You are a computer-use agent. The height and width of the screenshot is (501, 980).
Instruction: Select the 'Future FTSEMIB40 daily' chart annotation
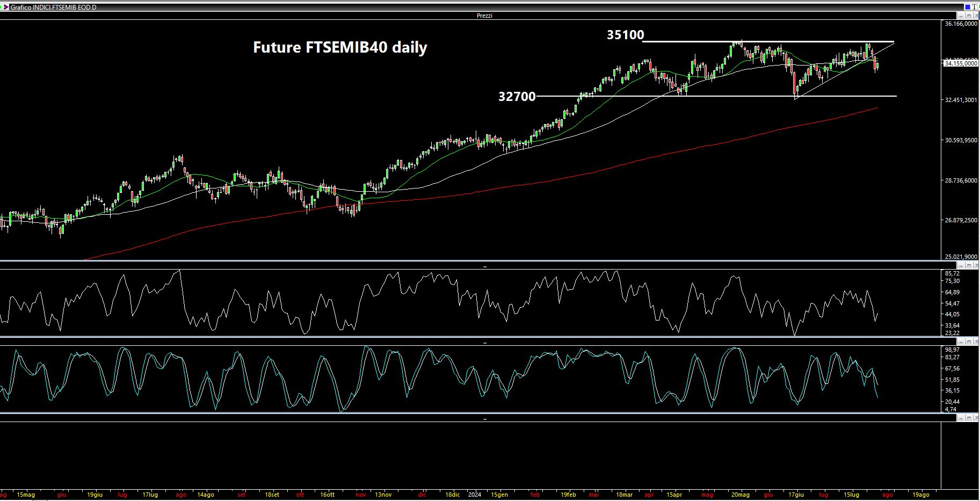(340, 47)
